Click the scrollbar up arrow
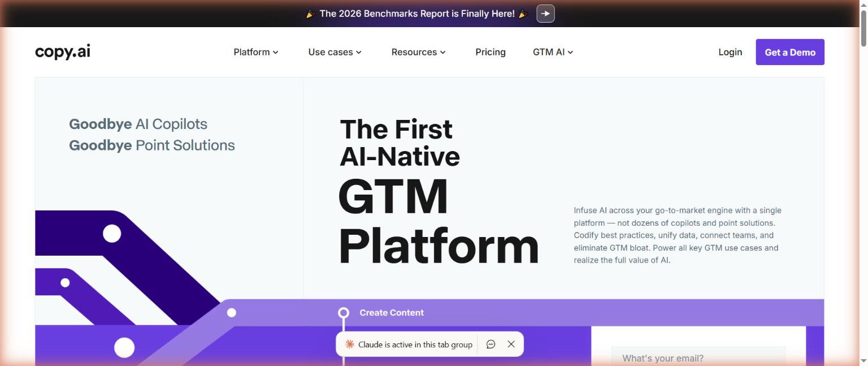Screen dimensions: 868x366 pyautogui.click(x=863, y=5)
